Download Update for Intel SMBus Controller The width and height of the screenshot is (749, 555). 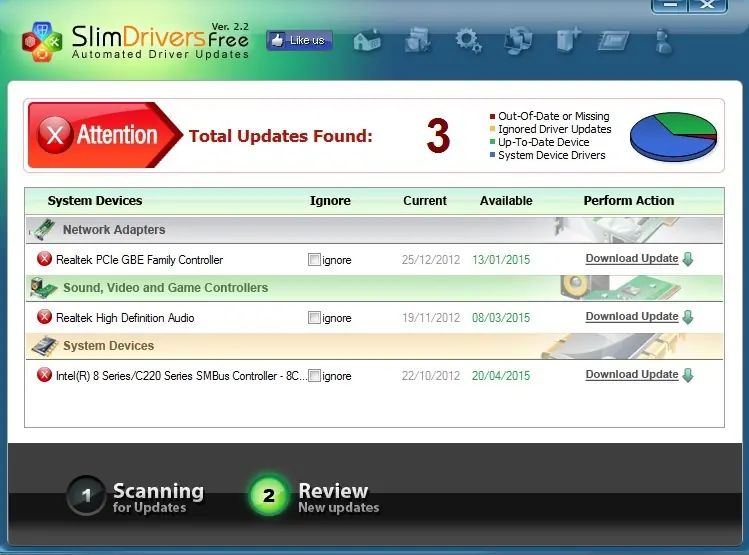(x=632, y=374)
